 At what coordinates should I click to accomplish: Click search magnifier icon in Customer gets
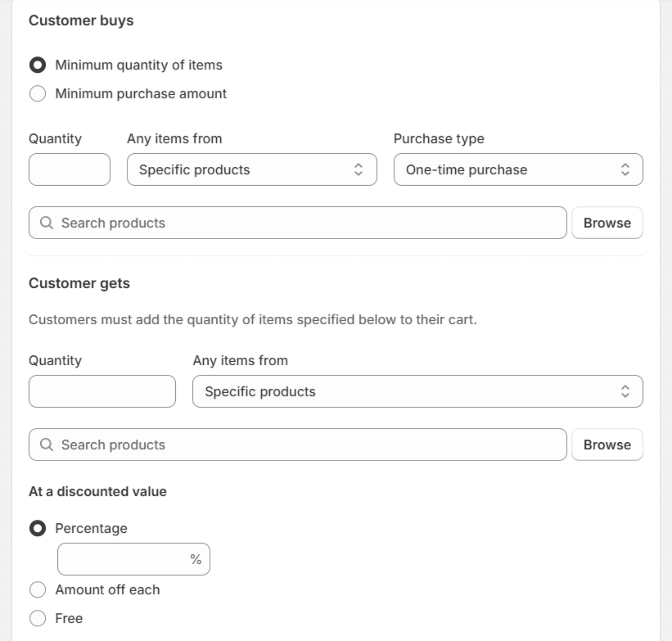point(46,444)
